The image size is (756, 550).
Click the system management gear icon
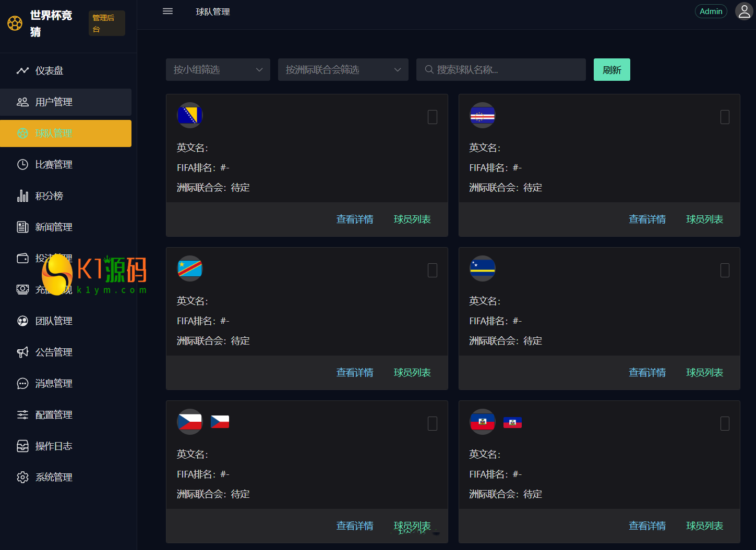point(22,478)
